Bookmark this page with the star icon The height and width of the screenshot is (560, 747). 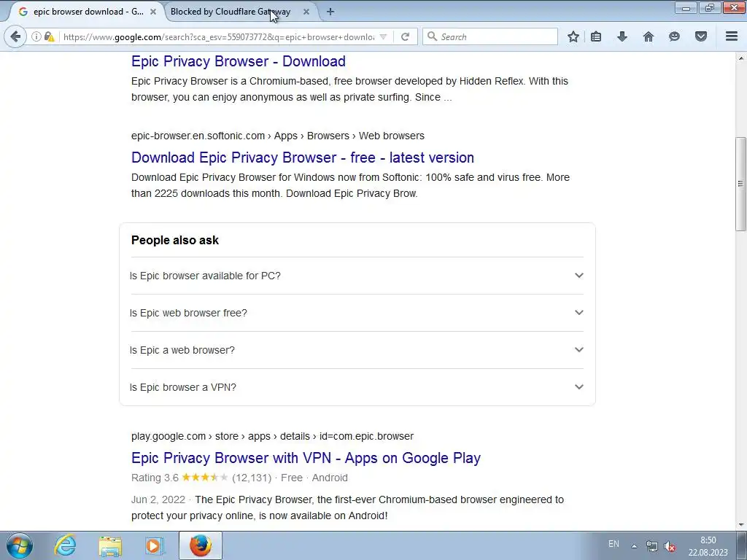[573, 36]
